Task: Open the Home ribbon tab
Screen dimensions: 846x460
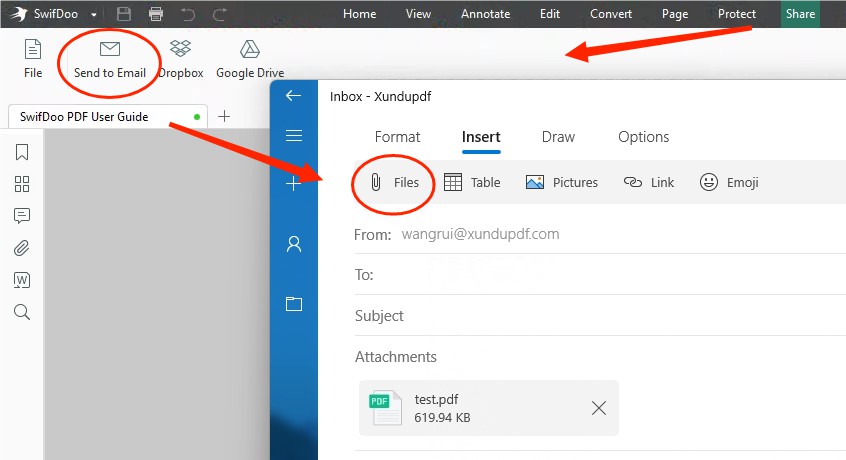Action: [359, 14]
